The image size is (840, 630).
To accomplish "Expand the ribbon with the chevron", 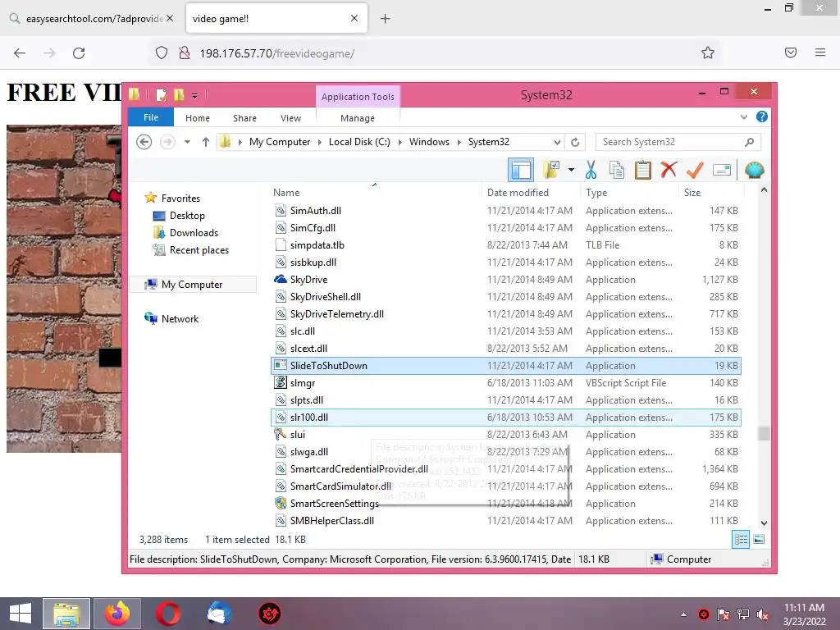I will pyautogui.click(x=743, y=116).
